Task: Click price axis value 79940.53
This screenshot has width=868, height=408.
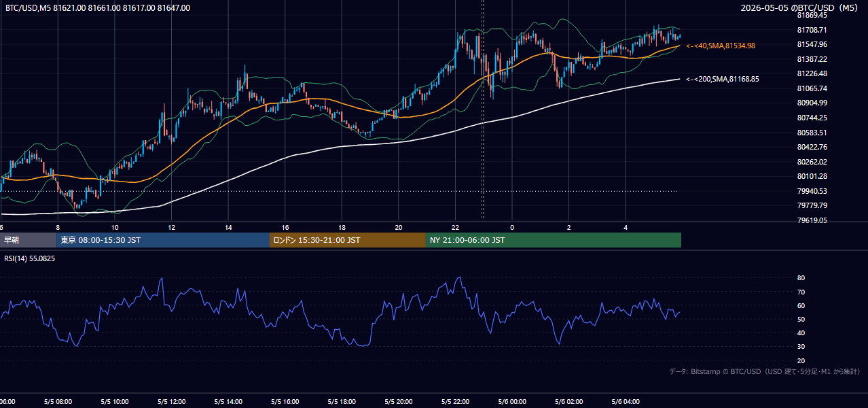Action: 812,191
